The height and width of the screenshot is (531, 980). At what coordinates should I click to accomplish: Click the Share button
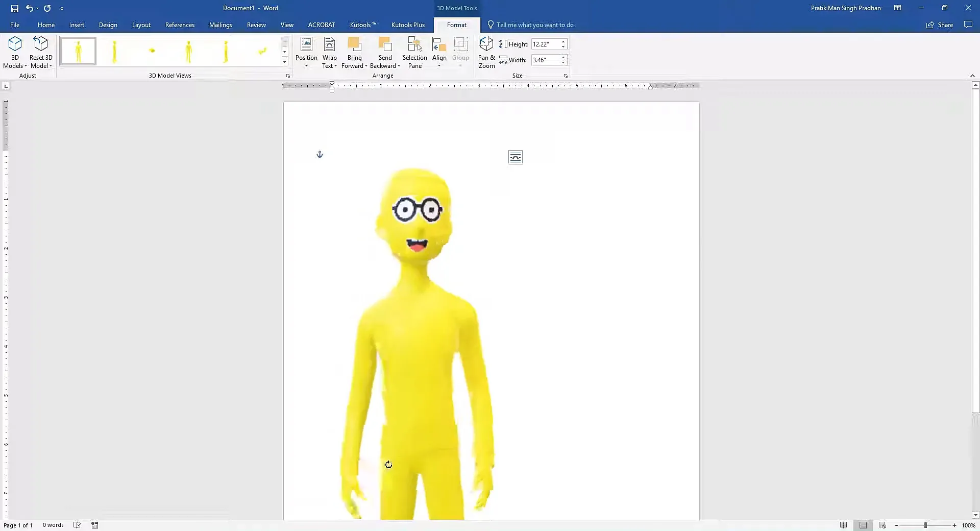[940, 25]
